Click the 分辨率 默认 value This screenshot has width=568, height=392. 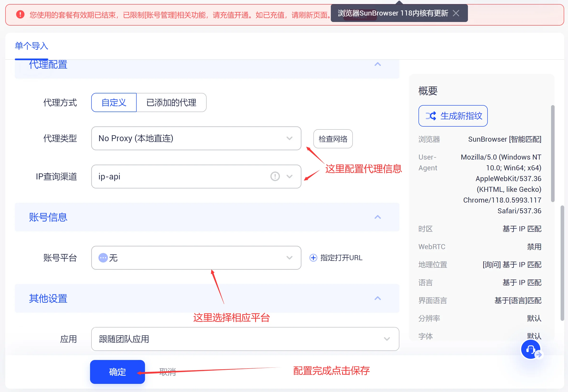coord(534,318)
